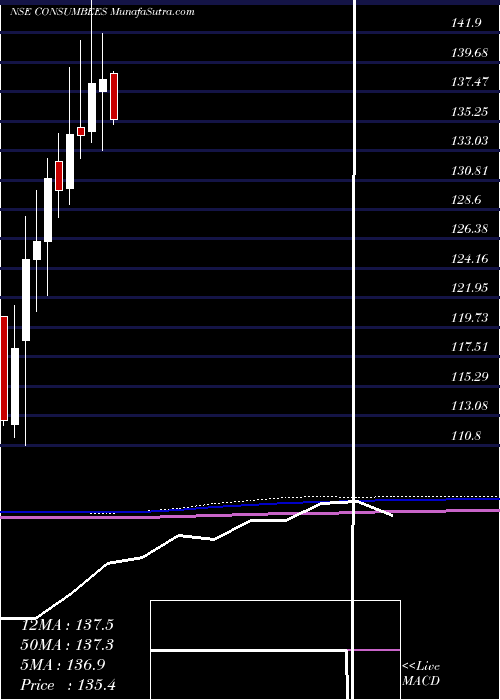Click the NSE CONSUMBEES MunafaSutra.com title
The image size is (500, 700).
click(x=102, y=12)
